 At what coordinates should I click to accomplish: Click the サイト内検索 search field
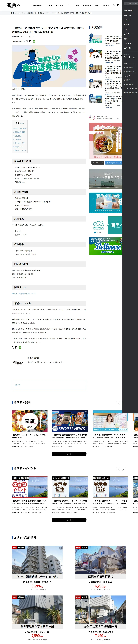point(131,4)
